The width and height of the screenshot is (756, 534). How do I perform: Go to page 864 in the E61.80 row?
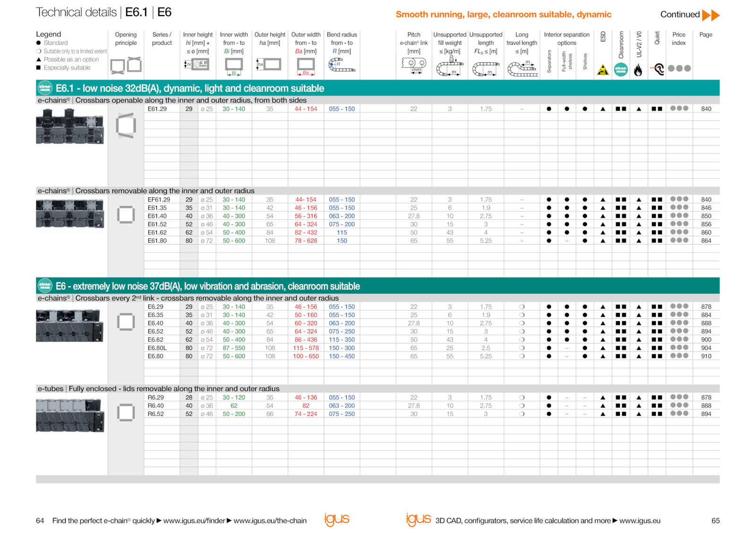pyautogui.click(x=706, y=241)
